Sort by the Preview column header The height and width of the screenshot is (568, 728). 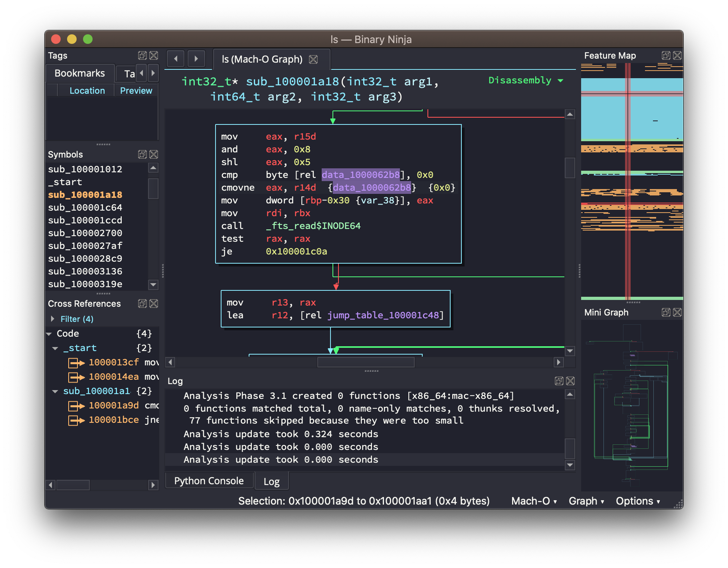136,91
